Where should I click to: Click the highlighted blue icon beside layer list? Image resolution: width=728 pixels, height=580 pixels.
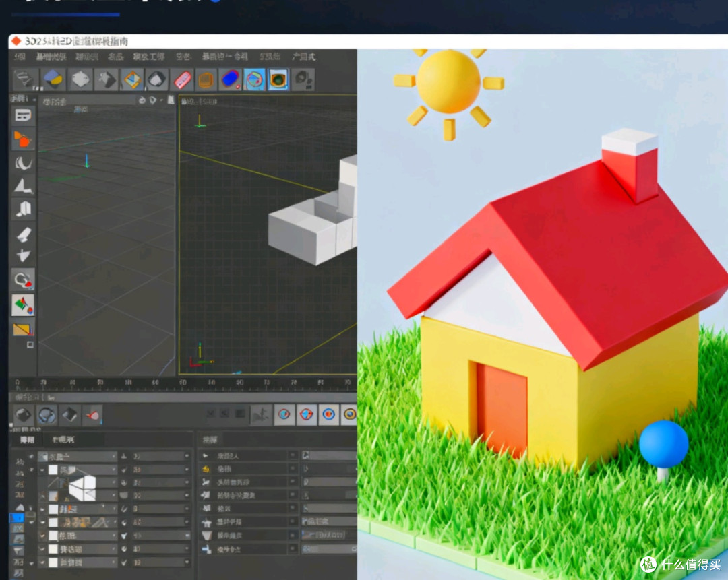[x=17, y=517]
